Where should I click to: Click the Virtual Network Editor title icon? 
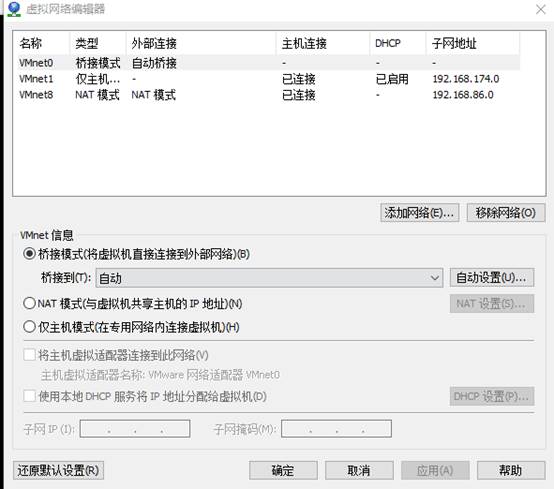[x=14, y=9]
